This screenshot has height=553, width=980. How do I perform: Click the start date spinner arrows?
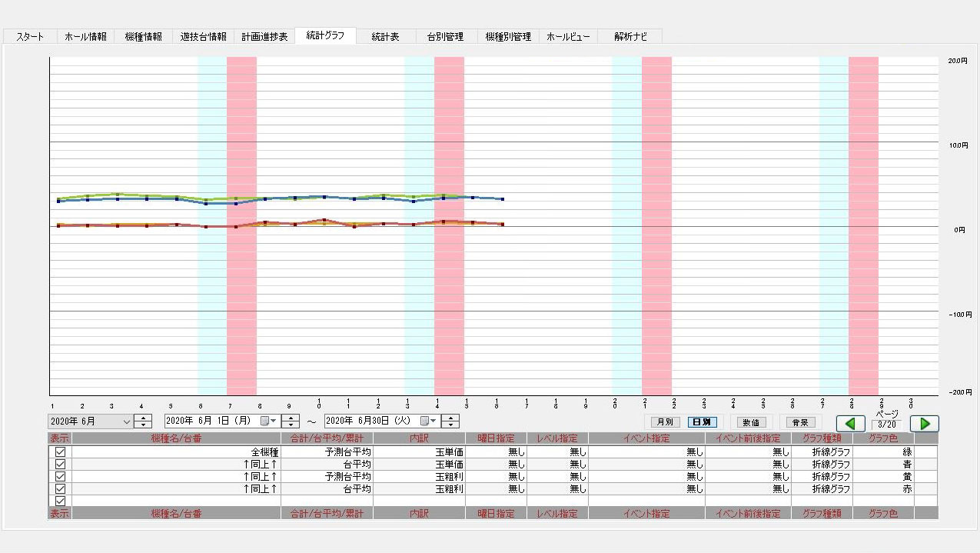click(x=290, y=421)
